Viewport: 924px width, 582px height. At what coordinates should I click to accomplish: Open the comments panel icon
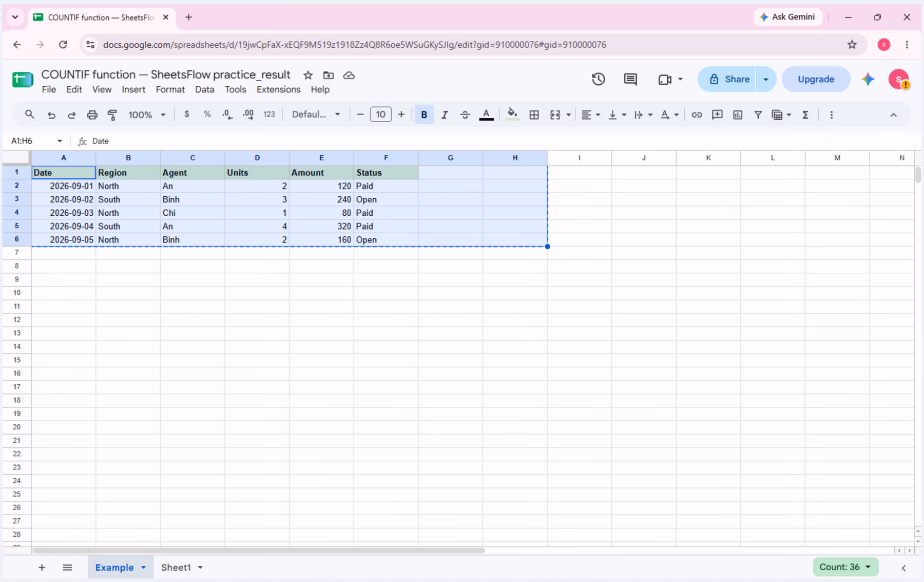630,79
